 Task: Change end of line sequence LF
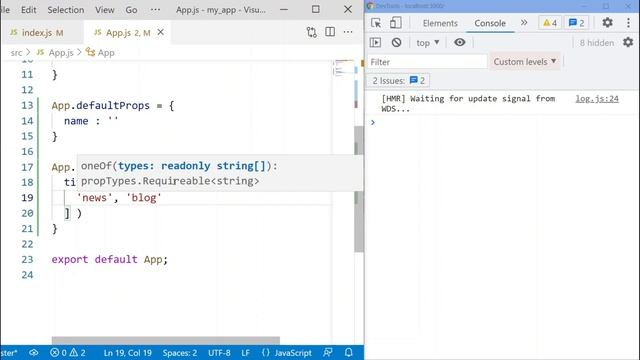point(245,353)
